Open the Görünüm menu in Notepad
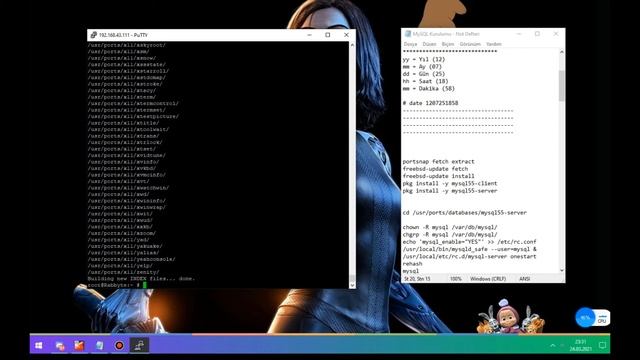 click(470, 44)
